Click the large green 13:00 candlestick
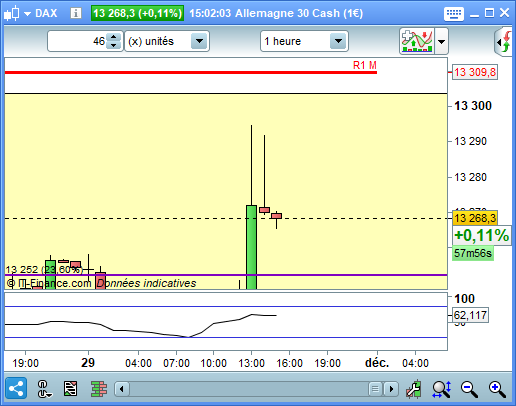Screen dimensions: 516x406 tap(251, 247)
